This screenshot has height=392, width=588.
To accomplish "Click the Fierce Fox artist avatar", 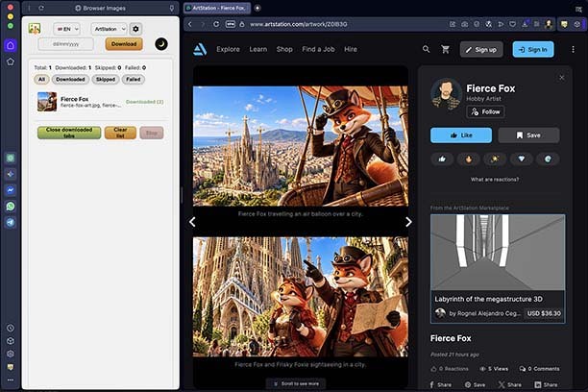I will tap(446, 93).
